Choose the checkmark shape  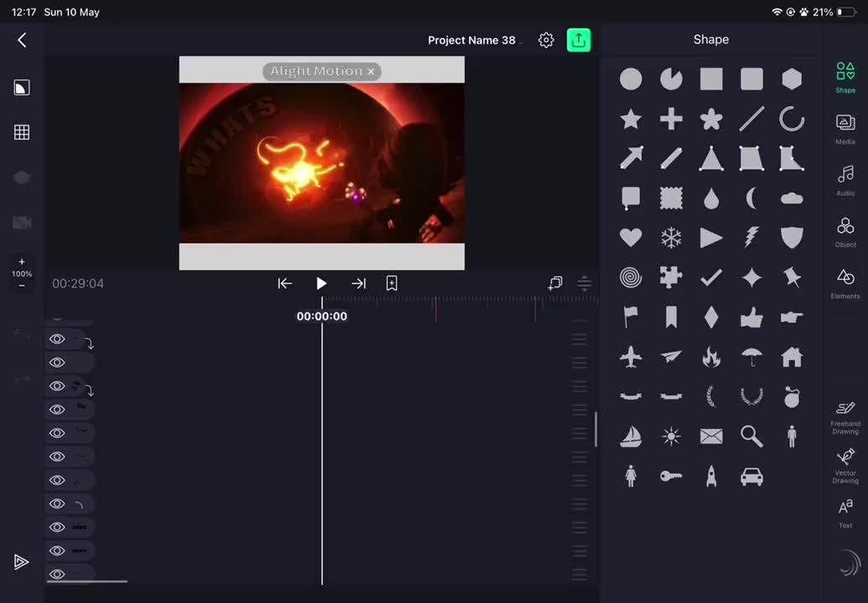pyautogui.click(x=710, y=278)
